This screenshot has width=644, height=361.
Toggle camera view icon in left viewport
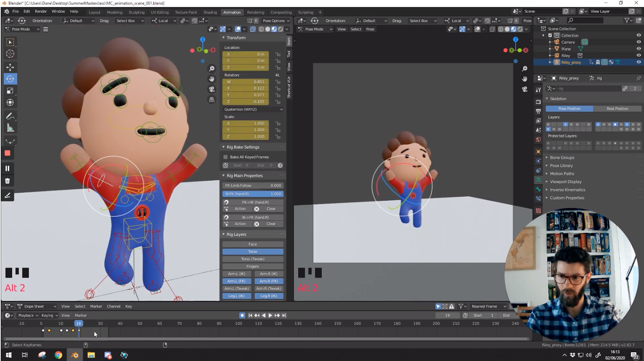(212, 89)
